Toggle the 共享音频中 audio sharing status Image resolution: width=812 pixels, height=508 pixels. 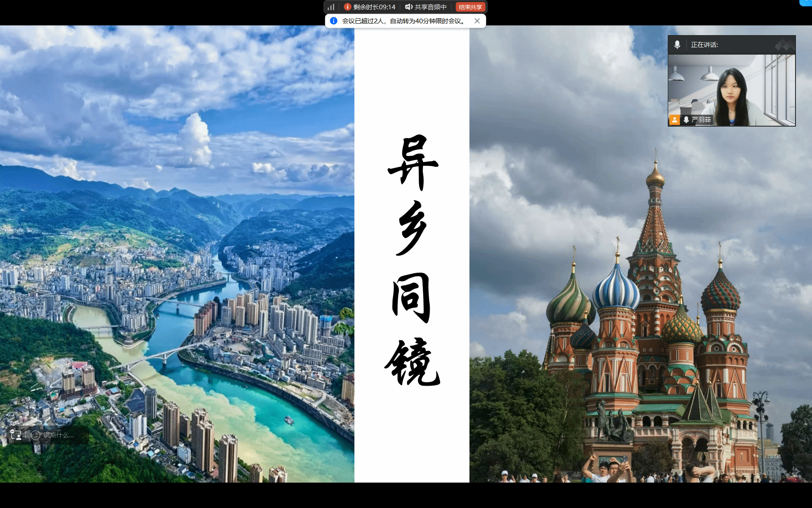pos(430,7)
